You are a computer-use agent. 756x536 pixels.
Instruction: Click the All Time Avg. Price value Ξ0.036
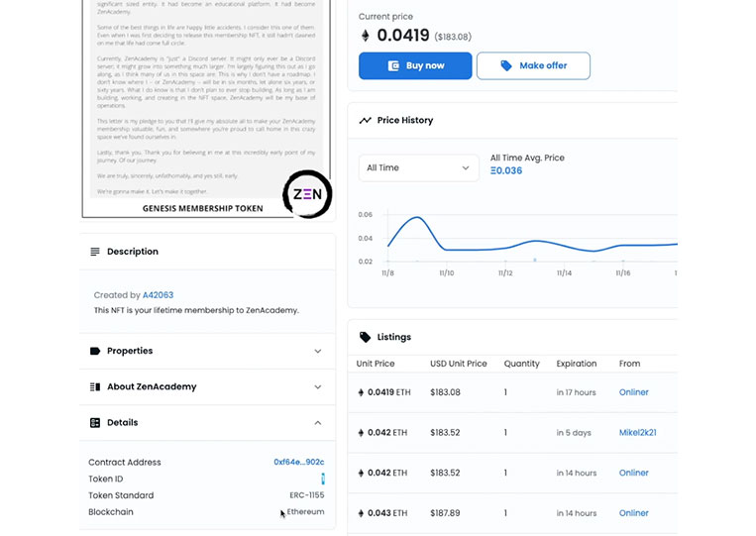506,170
